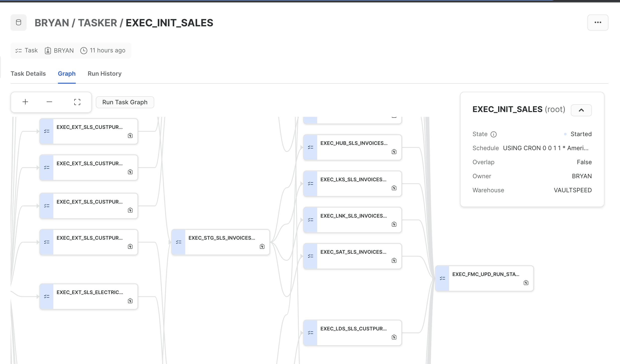This screenshot has height=364, width=620.
Task: Zoom out of the task graph
Action: pyautogui.click(x=49, y=102)
